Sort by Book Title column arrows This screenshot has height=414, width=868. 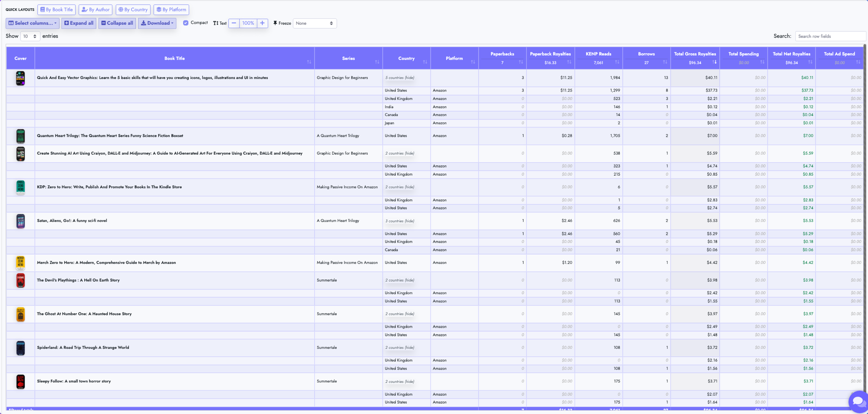pos(309,62)
